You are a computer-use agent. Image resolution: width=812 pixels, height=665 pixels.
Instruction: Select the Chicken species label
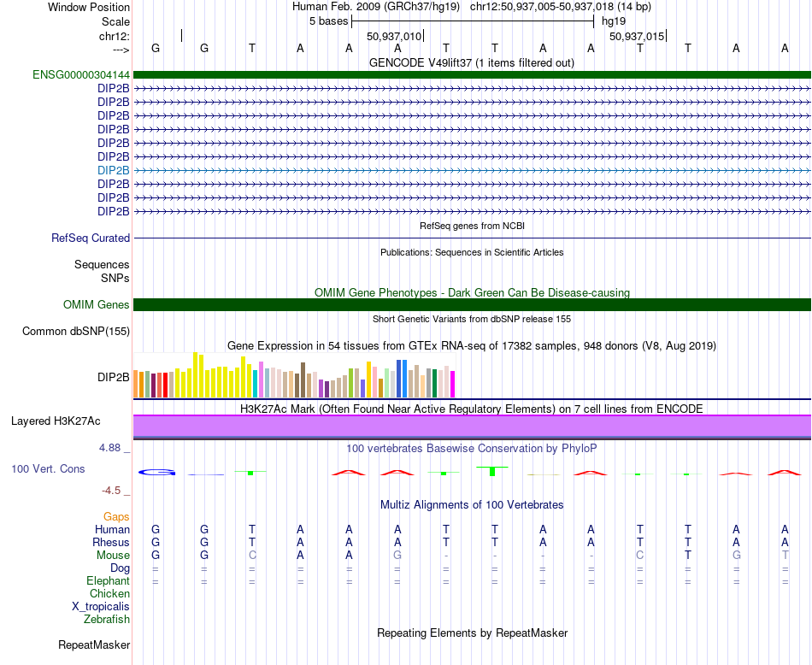109,593
